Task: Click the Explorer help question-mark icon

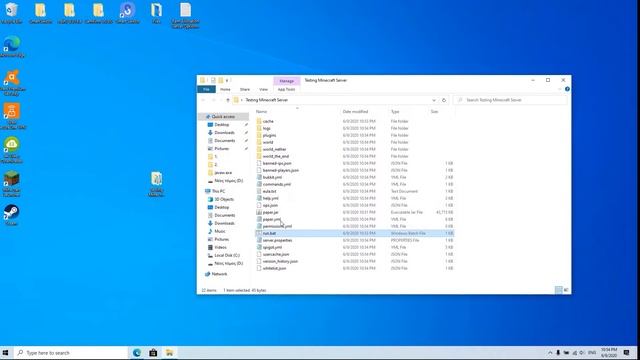Action: coord(567,89)
